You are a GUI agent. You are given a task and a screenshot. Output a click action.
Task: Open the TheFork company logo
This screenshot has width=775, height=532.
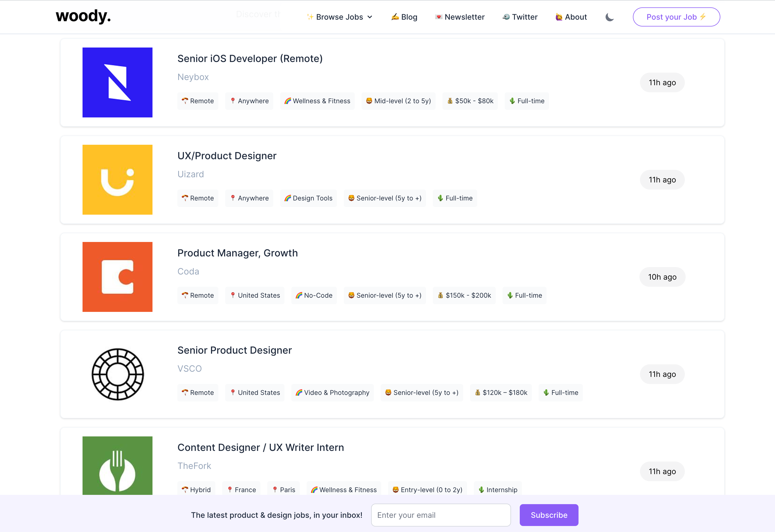coord(118,466)
